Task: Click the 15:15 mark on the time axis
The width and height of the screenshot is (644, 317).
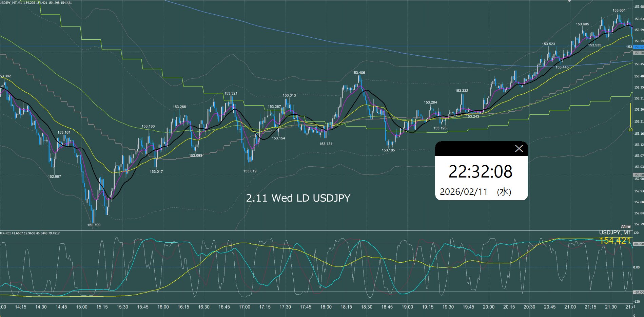Action: tap(102, 307)
